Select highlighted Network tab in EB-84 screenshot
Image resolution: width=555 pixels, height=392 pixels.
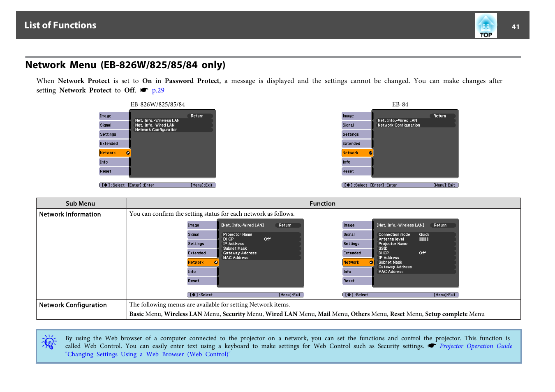(x=357, y=153)
